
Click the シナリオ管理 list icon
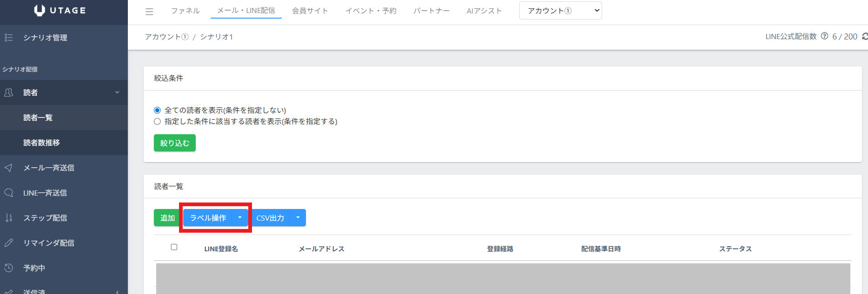click(x=8, y=38)
